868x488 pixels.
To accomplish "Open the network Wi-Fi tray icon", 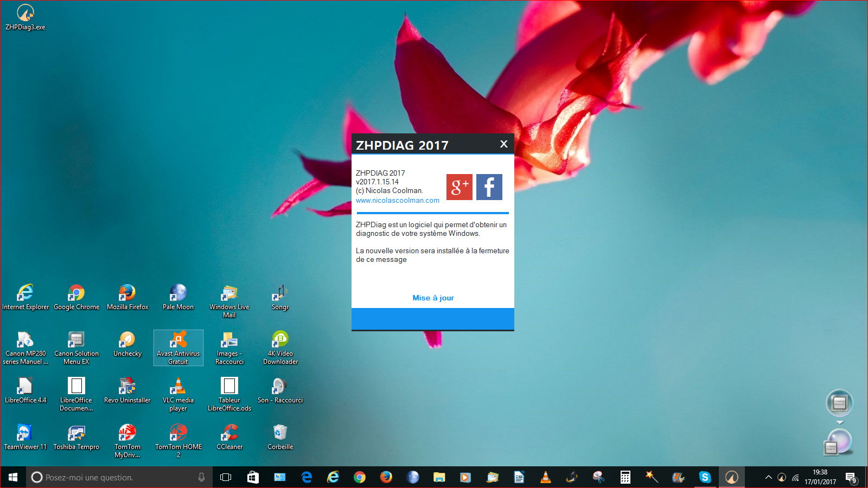I will click(795, 478).
